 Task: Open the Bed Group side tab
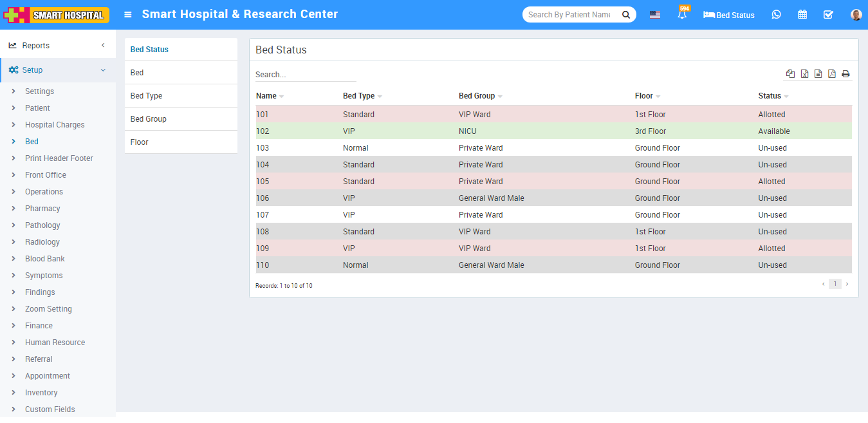(149, 119)
